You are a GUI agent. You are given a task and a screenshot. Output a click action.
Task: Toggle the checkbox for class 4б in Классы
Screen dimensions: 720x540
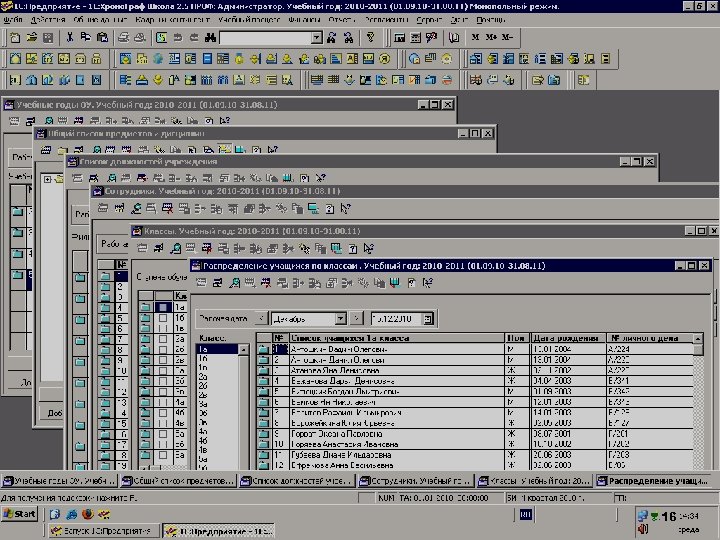163,413
